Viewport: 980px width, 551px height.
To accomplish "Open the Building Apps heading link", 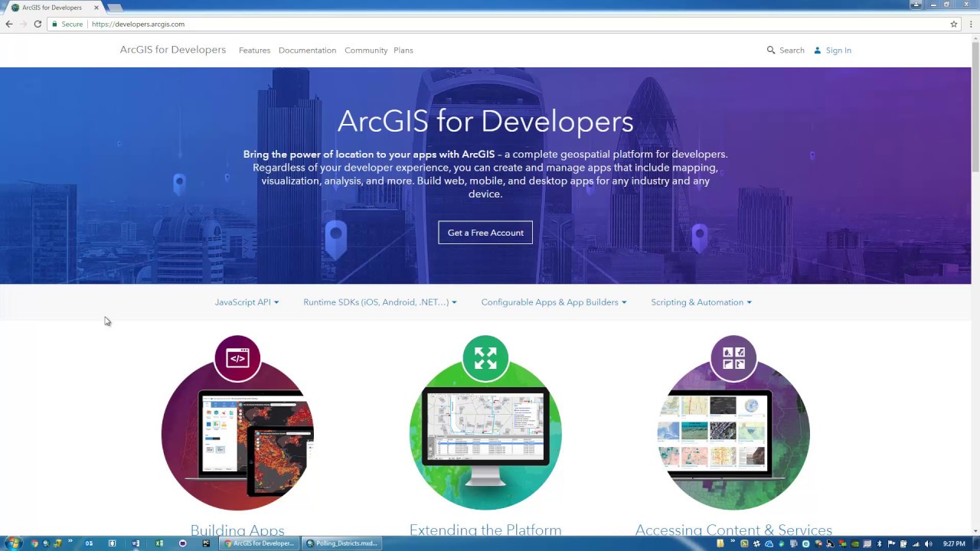I will coord(237,530).
